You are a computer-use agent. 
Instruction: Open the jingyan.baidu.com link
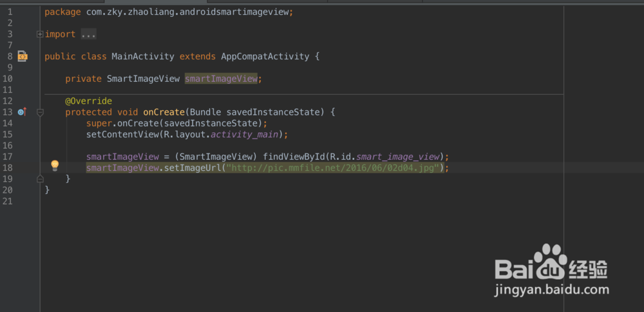coord(551,291)
